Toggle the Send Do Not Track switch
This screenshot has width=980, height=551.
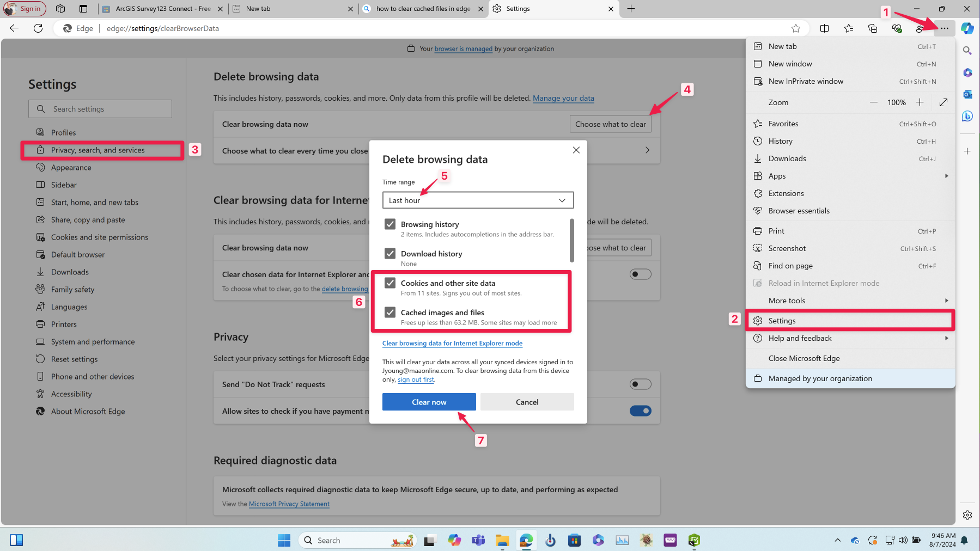click(x=640, y=384)
